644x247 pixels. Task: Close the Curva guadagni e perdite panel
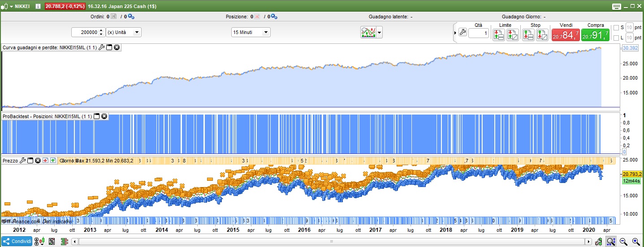coord(117,47)
